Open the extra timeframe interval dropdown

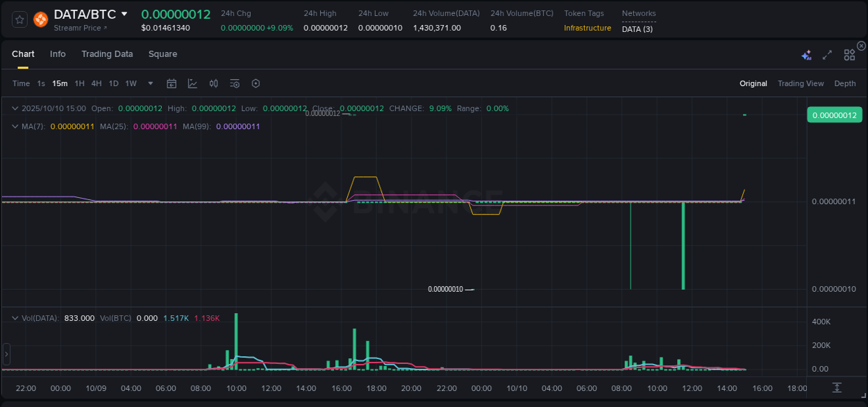point(149,83)
